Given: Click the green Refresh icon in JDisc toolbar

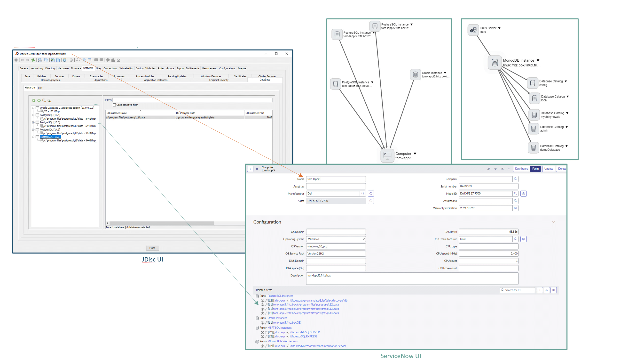Looking at the screenshot, I should click(x=33, y=60).
